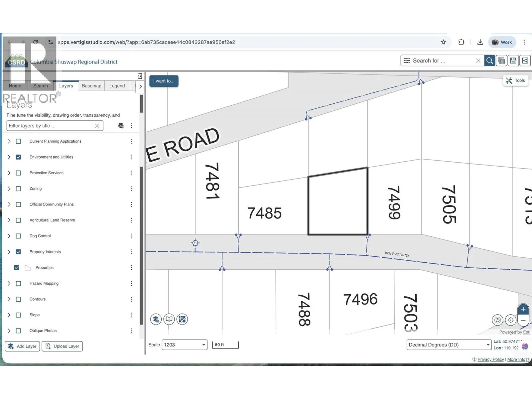
Task: Uncheck the Environment and Utilities layer
Action: pyautogui.click(x=19, y=157)
